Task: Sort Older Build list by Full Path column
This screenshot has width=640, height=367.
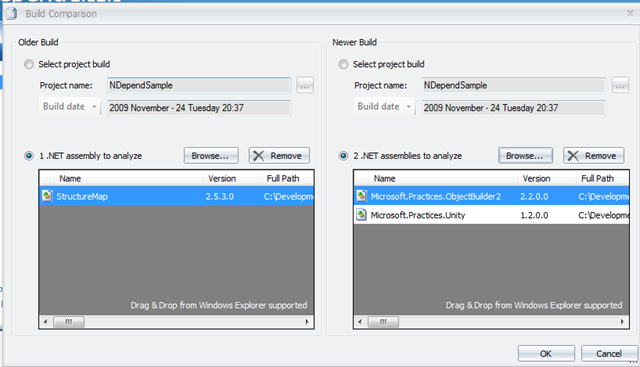Action: click(x=287, y=178)
